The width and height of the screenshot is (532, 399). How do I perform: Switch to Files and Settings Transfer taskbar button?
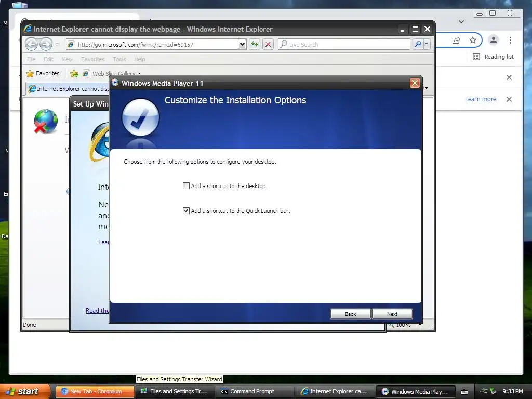(x=175, y=391)
